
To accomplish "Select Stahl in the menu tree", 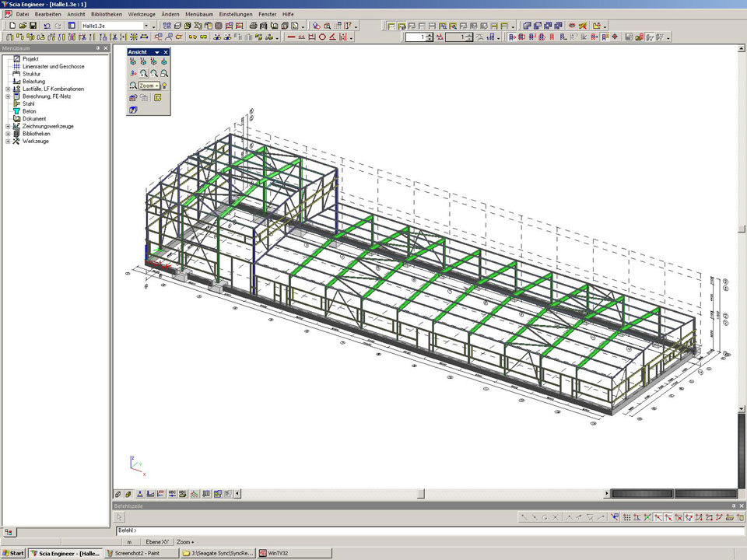I will (29, 103).
